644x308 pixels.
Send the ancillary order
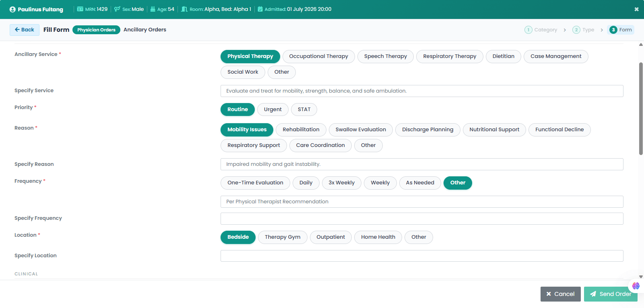click(x=611, y=294)
